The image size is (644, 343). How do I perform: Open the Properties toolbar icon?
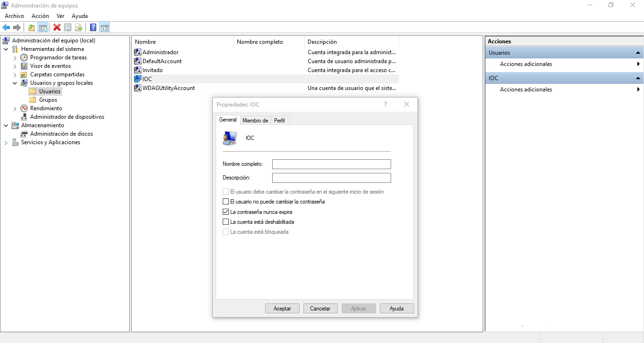(x=68, y=28)
